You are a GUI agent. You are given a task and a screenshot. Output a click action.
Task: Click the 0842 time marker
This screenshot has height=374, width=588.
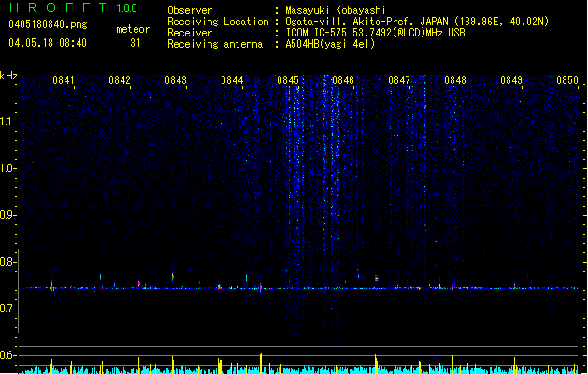click(x=120, y=80)
